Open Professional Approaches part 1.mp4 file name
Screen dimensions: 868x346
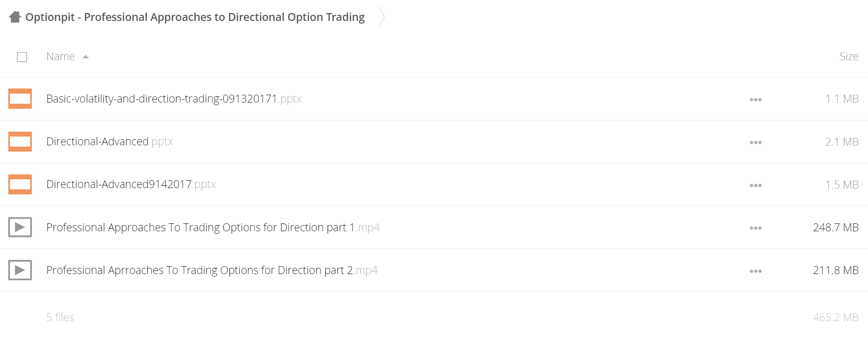click(213, 227)
